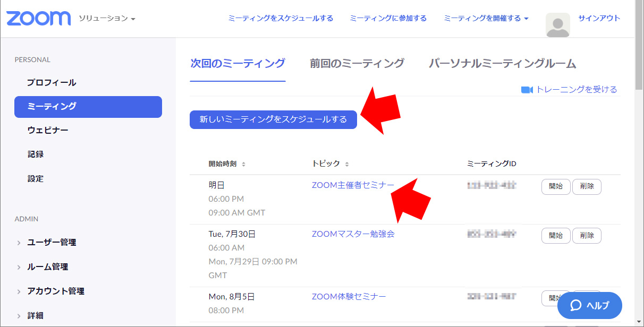Screen dimensions: 644x327
Task: Sort by 開始時刻 column arrows
Action: click(243, 164)
